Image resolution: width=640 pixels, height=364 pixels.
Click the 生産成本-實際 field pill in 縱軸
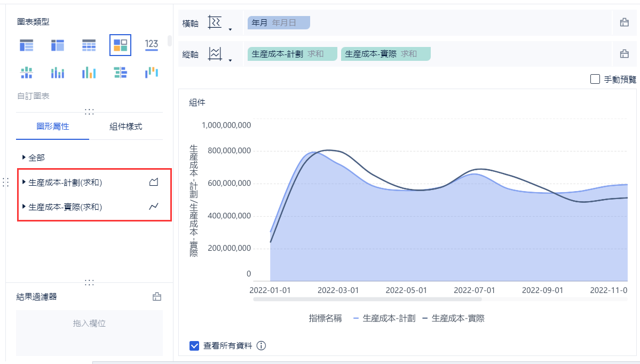(x=385, y=54)
